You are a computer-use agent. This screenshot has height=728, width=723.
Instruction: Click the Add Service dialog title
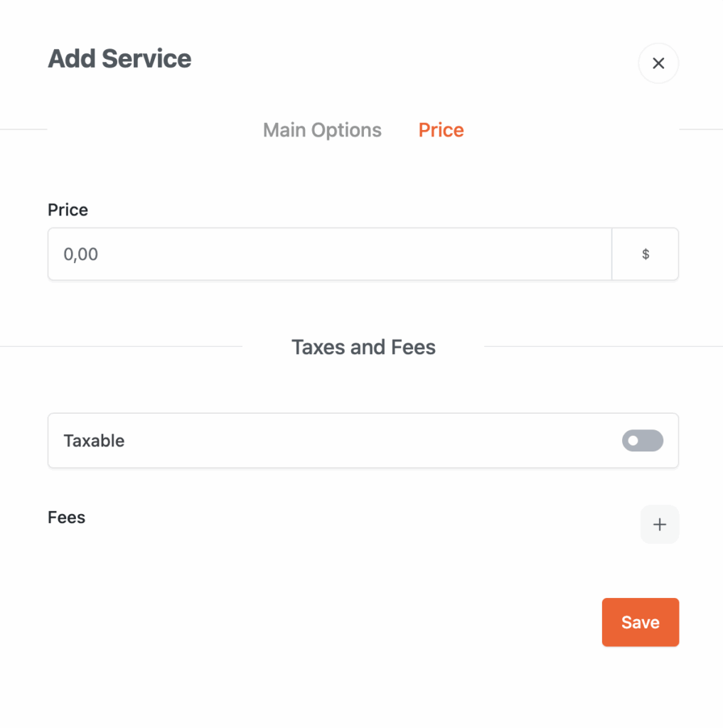(119, 58)
